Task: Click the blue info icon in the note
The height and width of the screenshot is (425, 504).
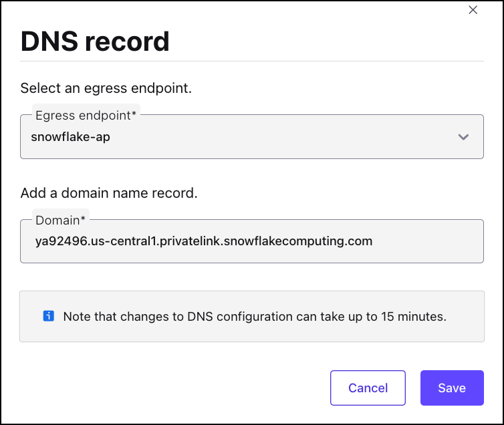Action: pos(48,316)
